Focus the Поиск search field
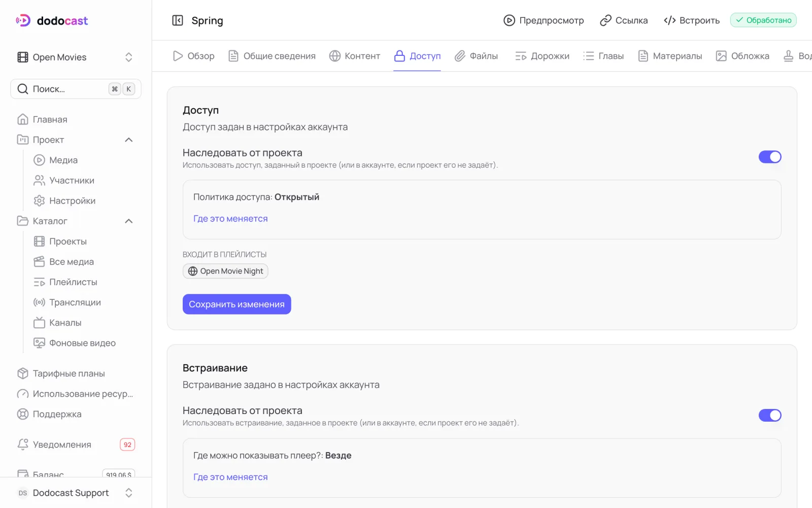Viewport: 812px width, 508px height. point(76,89)
